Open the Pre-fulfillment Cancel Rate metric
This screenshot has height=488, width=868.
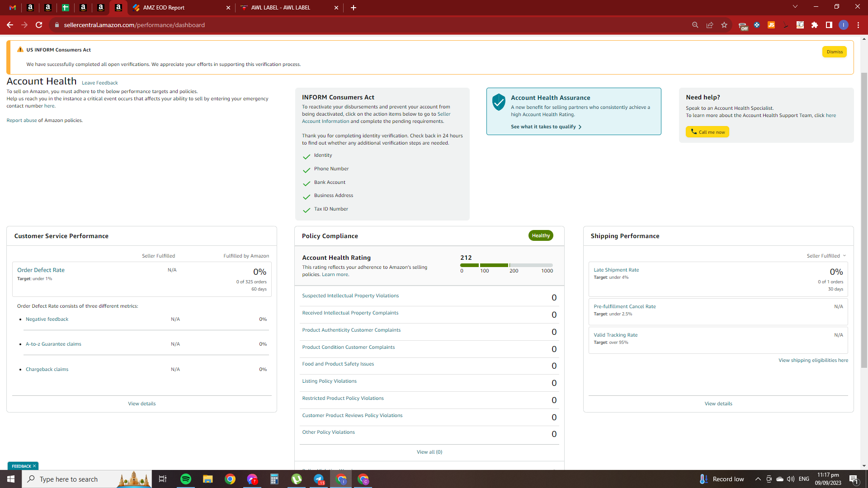(x=625, y=307)
